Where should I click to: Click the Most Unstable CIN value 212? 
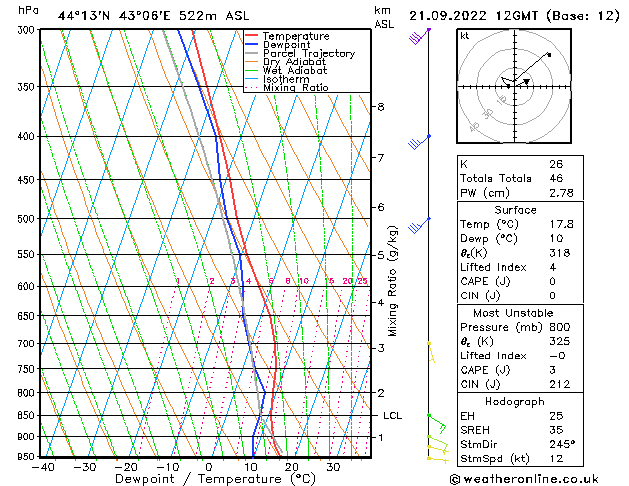click(560, 385)
